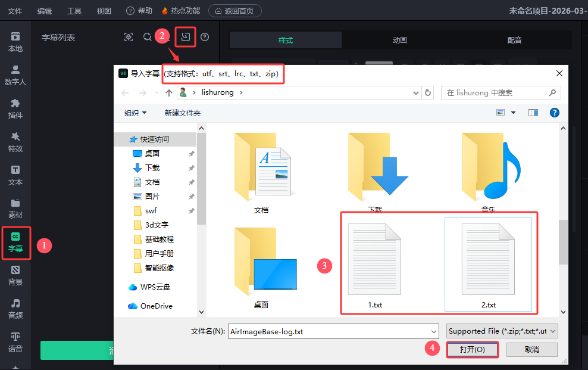Click the refresh button in address bar
The width and height of the screenshot is (588, 370).
[428, 93]
